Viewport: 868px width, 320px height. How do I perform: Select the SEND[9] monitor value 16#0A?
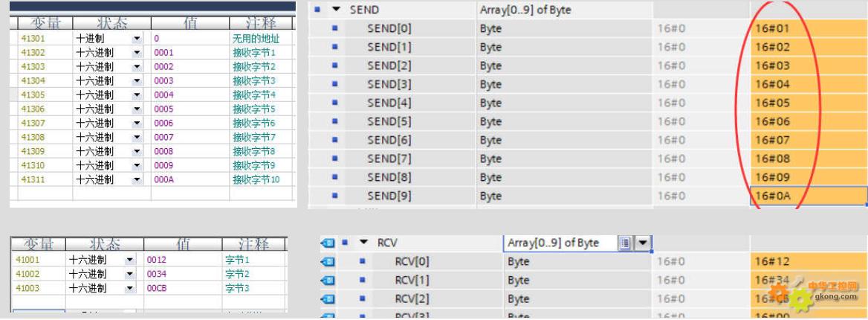point(809,196)
